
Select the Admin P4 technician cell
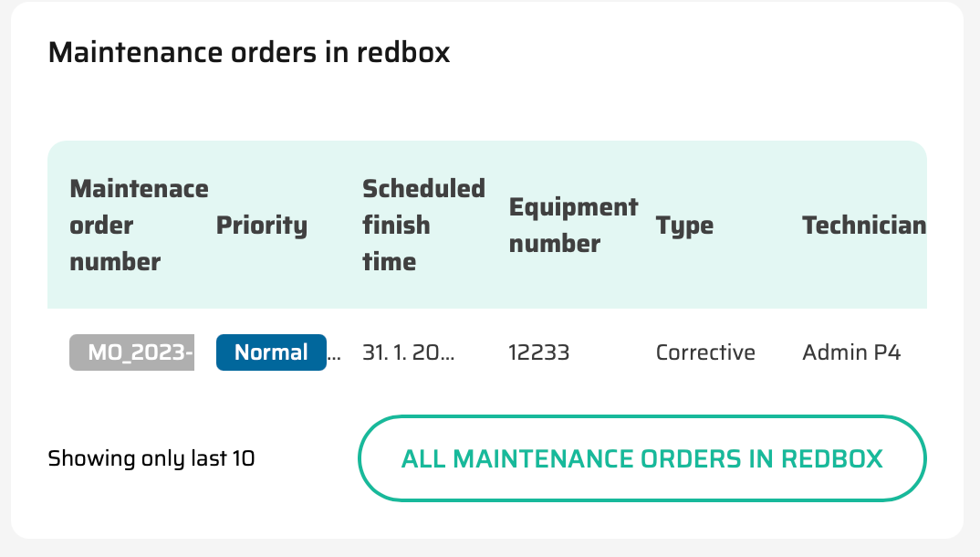pos(851,352)
